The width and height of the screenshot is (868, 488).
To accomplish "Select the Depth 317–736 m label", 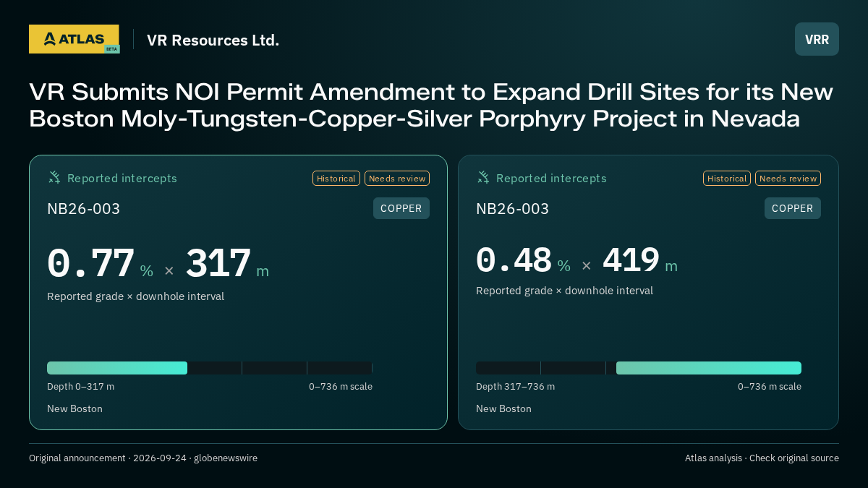I will click(x=515, y=387).
